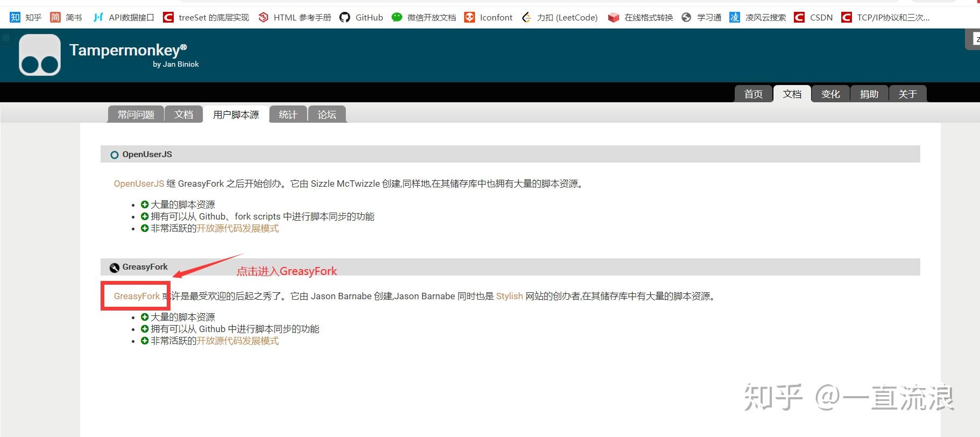Open the 微信开放文档 bookmark
Image resolution: width=980 pixels, height=437 pixels.
click(424, 17)
